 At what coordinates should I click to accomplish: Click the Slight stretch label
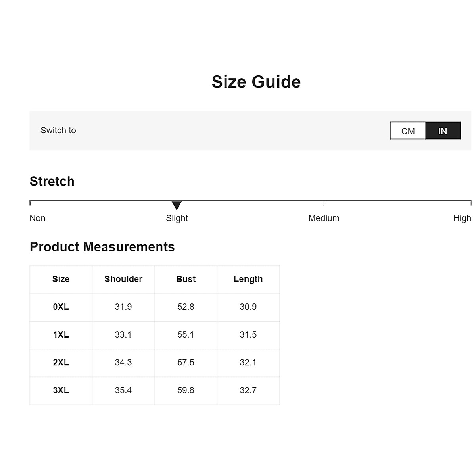click(177, 218)
